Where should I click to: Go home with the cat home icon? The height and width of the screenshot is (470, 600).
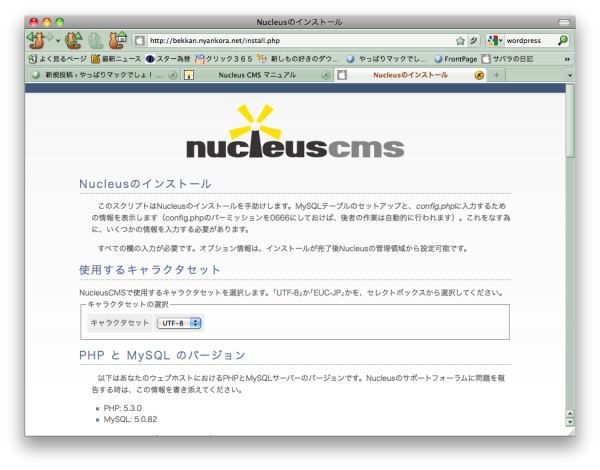pyautogui.click(x=117, y=40)
